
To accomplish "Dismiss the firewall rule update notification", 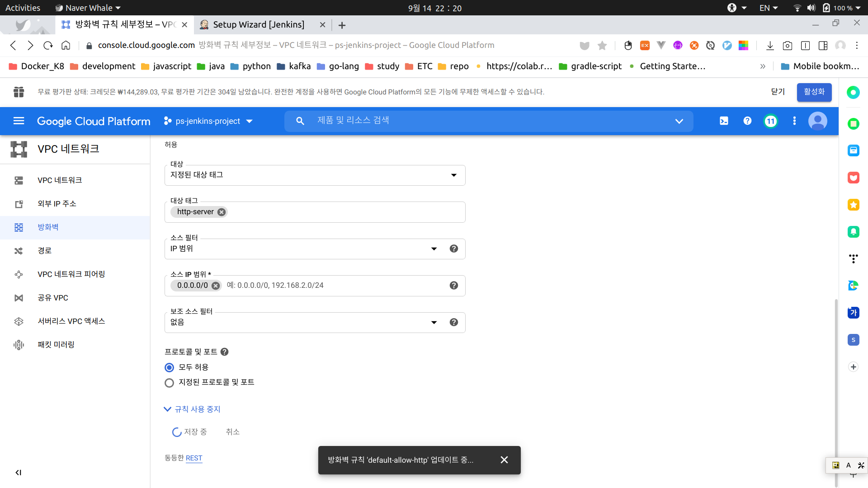I will click(504, 460).
